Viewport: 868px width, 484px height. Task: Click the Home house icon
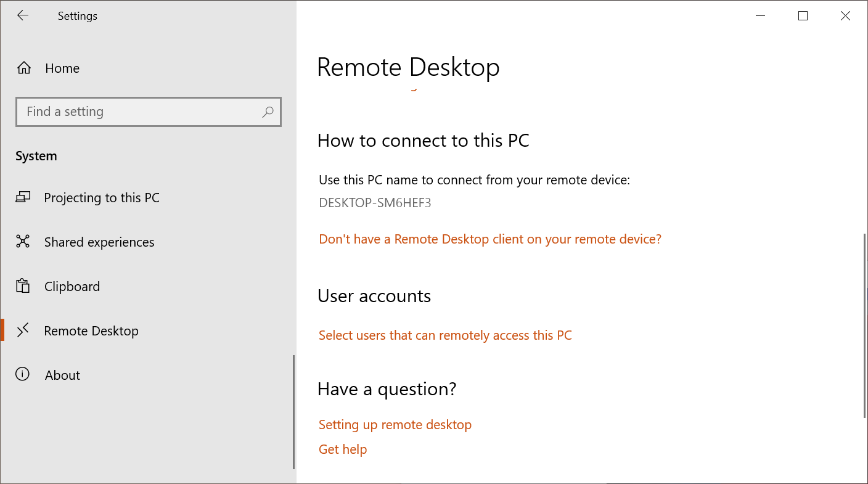coord(24,68)
